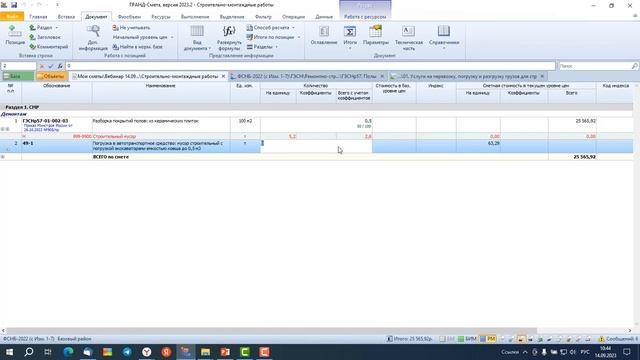Click the save icon in title bar
Screen dimensions: 640x360
pos(14,5)
